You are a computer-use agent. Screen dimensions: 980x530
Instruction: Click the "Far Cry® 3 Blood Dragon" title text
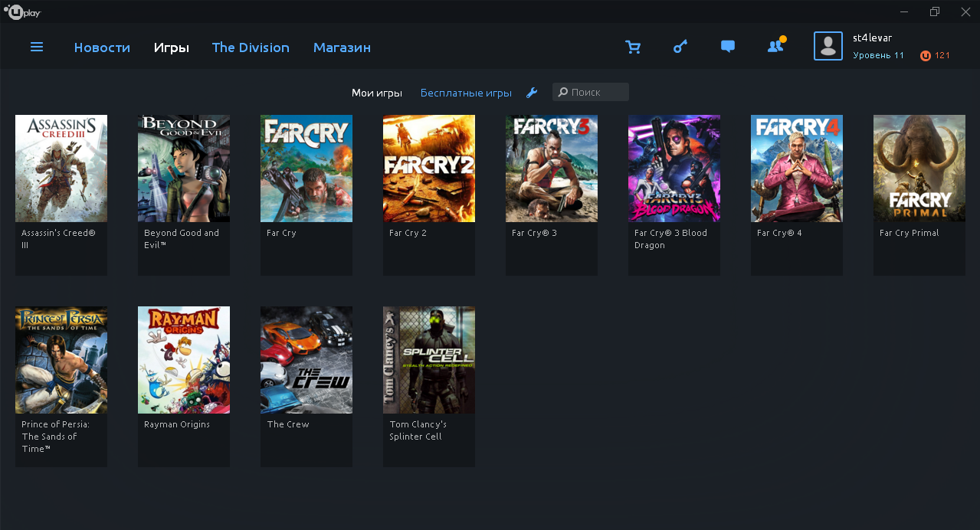pos(670,239)
